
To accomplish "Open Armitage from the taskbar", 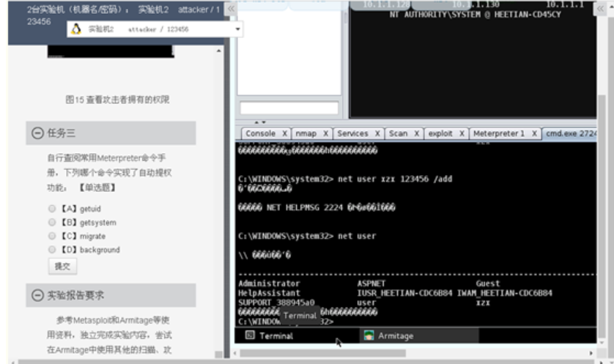I will click(419, 335).
